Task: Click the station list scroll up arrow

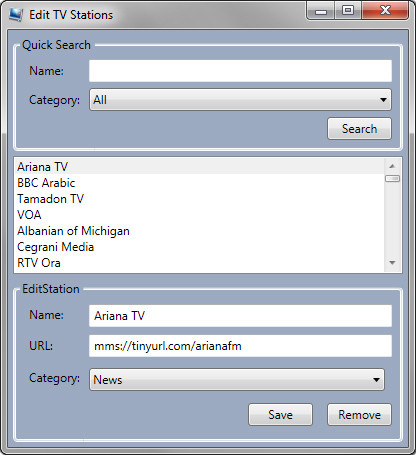Action: pyautogui.click(x=392, y=166)
